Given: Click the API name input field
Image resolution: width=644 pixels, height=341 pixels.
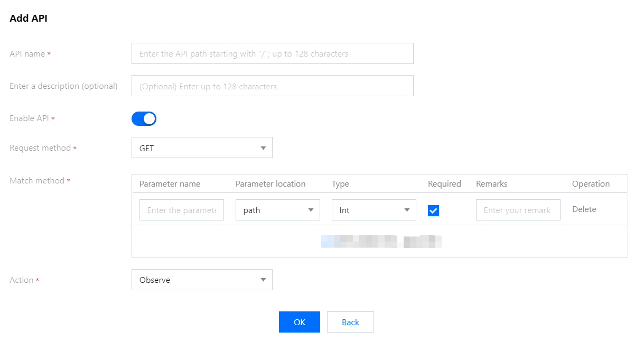Looking at the screenshot, I should click(272, 53).
